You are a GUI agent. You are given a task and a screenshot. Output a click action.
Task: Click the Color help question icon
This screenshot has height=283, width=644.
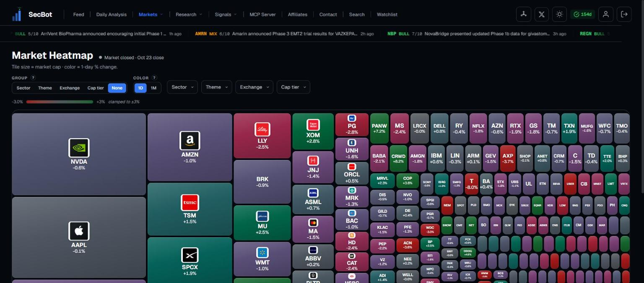(154, 78)
